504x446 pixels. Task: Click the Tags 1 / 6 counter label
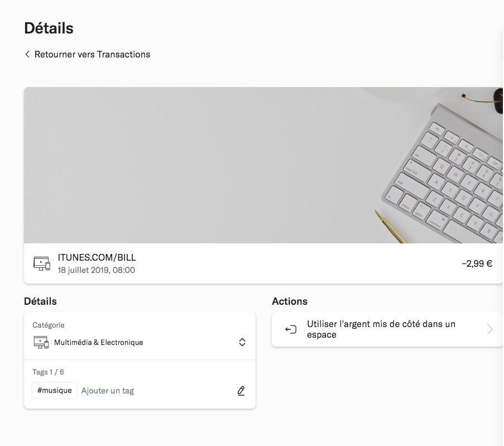49,372
